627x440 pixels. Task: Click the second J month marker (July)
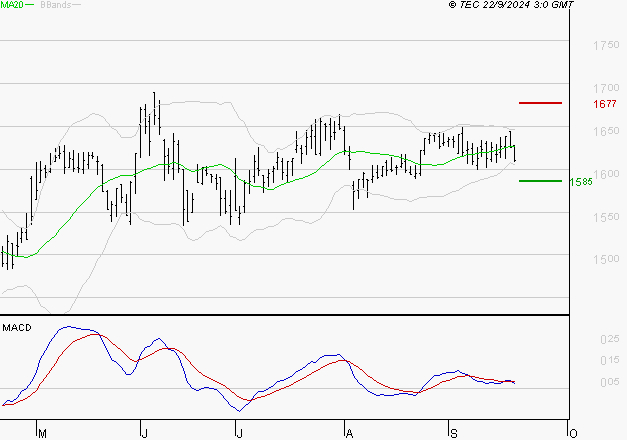[x=240, y=434]
